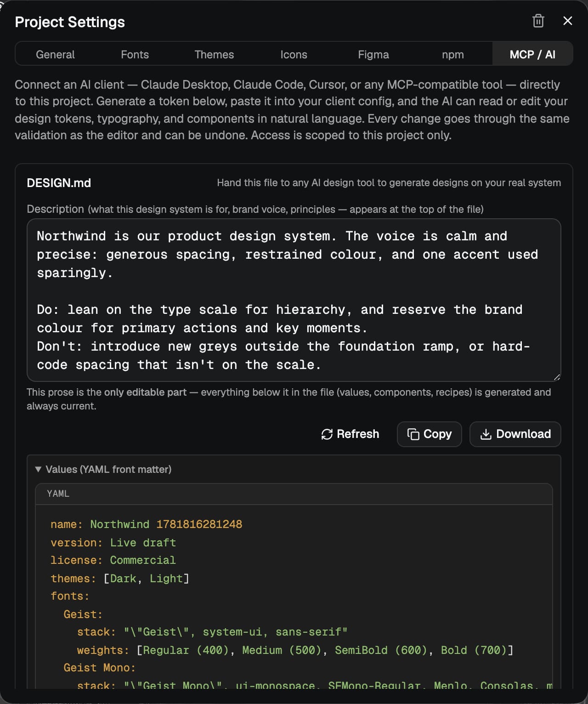Switch to the Fonts tab

[x=135, y=54]
